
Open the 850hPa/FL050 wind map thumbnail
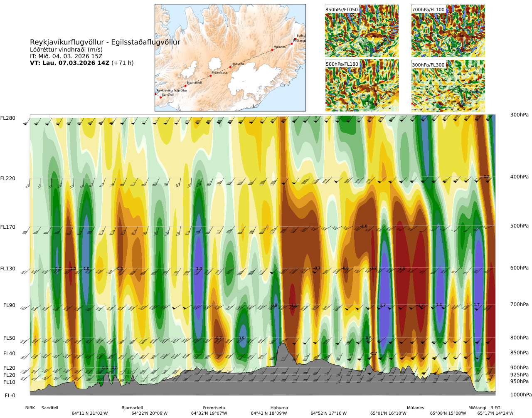[362, 31]
